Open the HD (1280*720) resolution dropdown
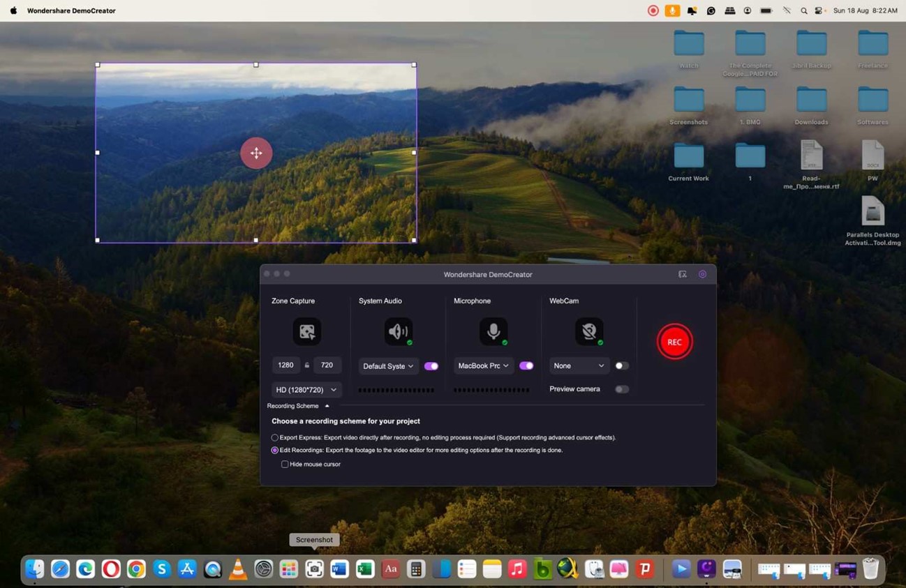Image resolution: width=906 pixels, height=588 pixels. coord(306,390)
